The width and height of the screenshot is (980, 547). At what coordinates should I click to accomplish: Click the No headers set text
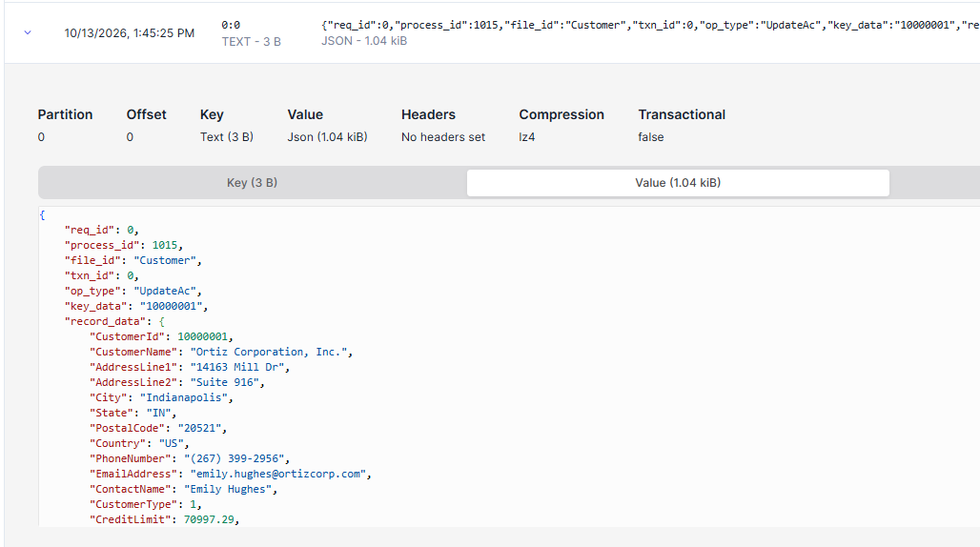pyautogui.click(x=443, y=137)
